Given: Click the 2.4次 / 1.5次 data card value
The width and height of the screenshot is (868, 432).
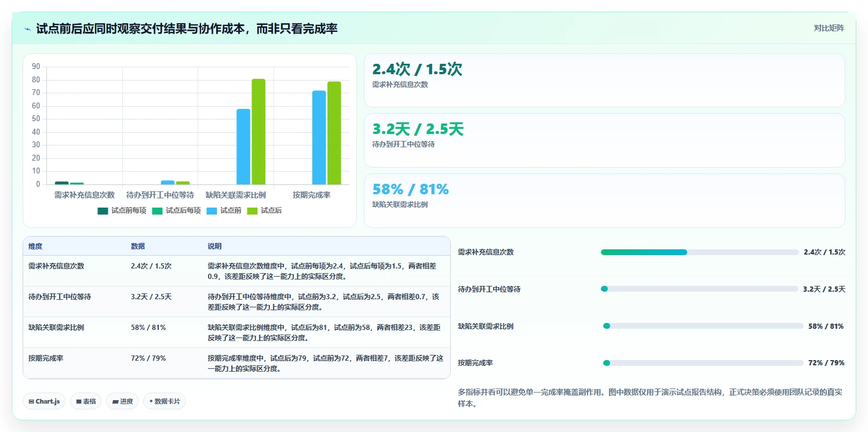Looking at the screenshot, I should coord(417,70).
